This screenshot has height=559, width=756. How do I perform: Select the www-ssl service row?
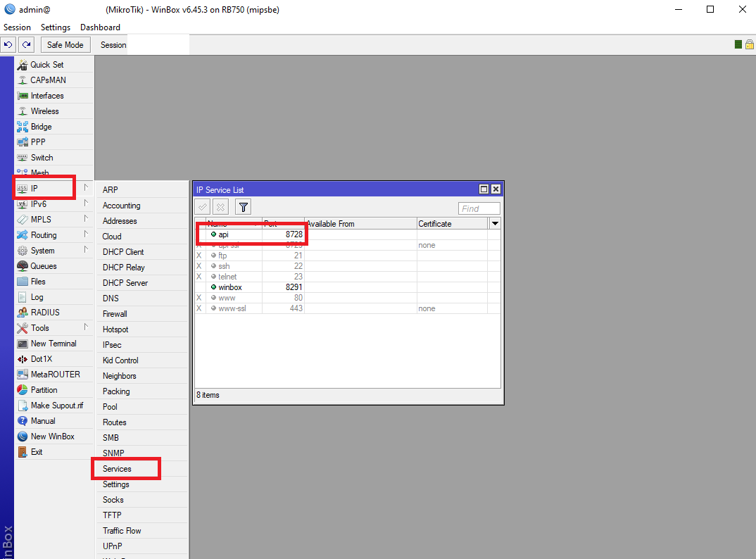[348, 308]
